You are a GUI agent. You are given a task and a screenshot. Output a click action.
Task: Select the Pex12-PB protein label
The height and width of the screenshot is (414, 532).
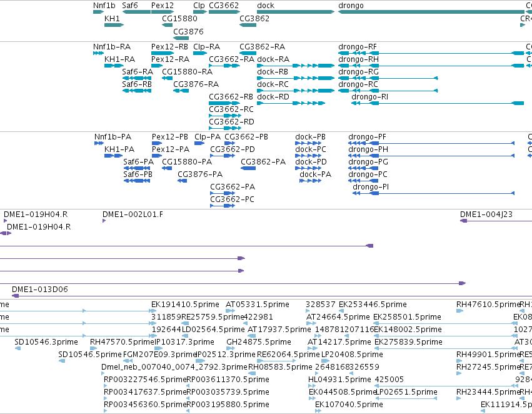(169, 137)
